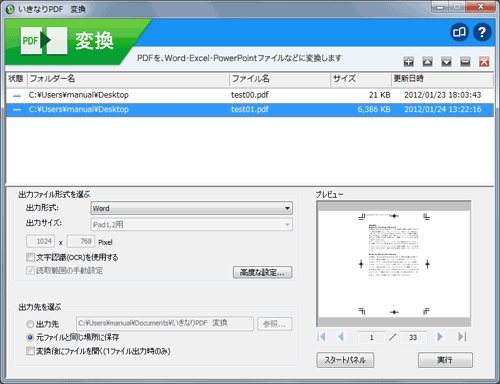Click the スタートパネル button
Viewport: 500px width, 384px height.
pyautogui.click(x=345, y=360)
